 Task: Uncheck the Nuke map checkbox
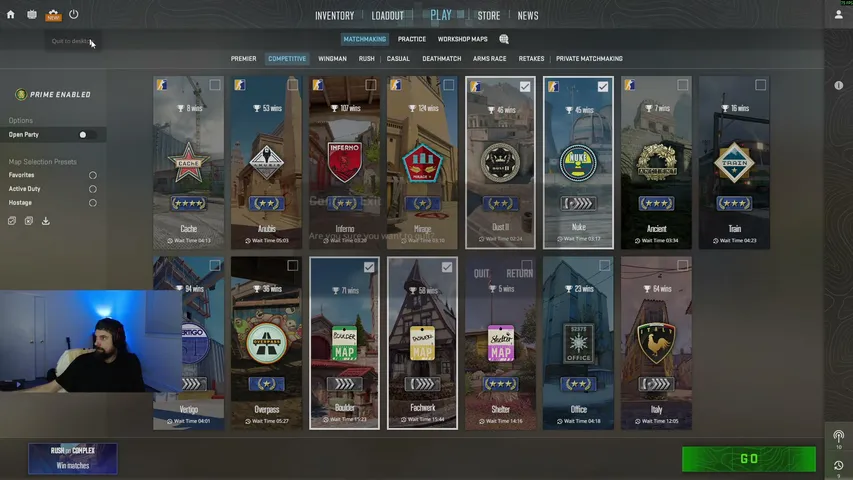pos(603,86)
